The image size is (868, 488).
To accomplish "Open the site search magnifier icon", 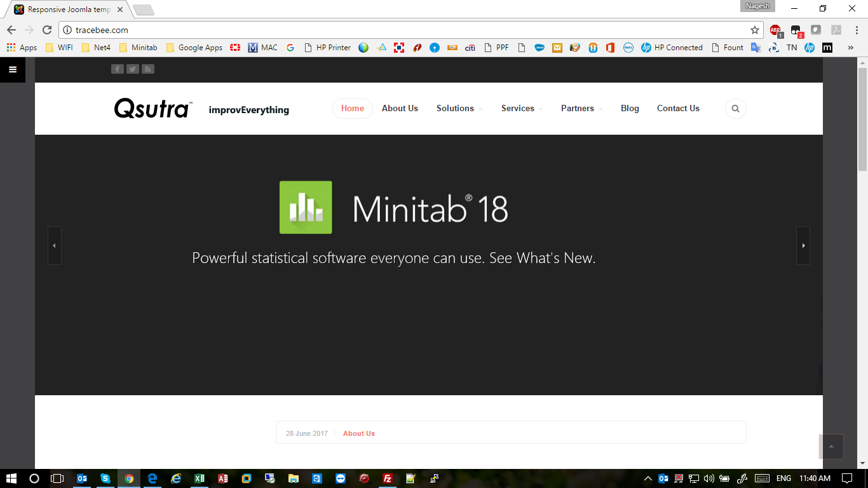I will click(736, 109).
